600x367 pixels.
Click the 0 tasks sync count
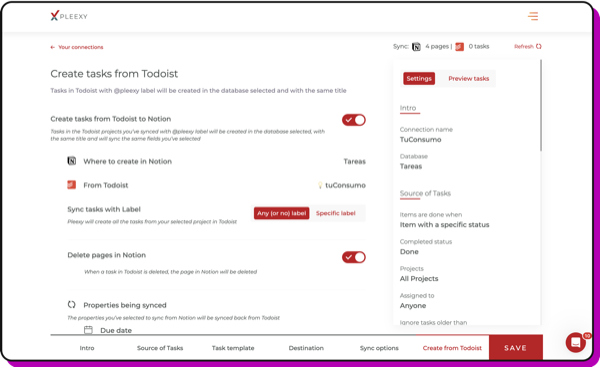tap(479, 46)
